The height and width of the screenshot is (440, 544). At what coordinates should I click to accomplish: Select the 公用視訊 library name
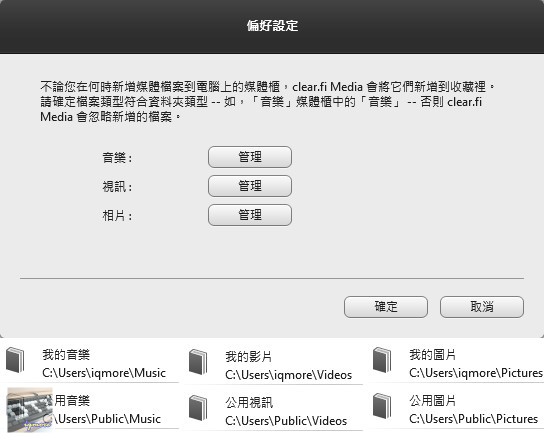point(249,403)
